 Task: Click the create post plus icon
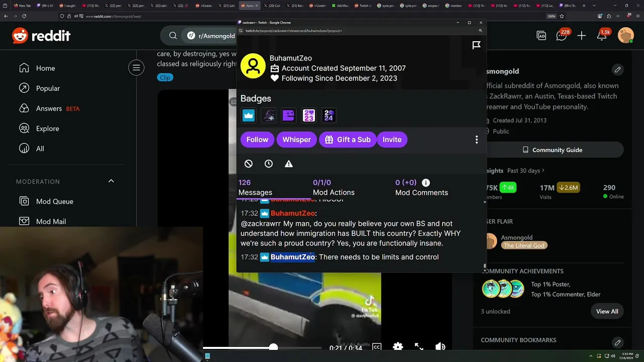(x=582, y=36)
